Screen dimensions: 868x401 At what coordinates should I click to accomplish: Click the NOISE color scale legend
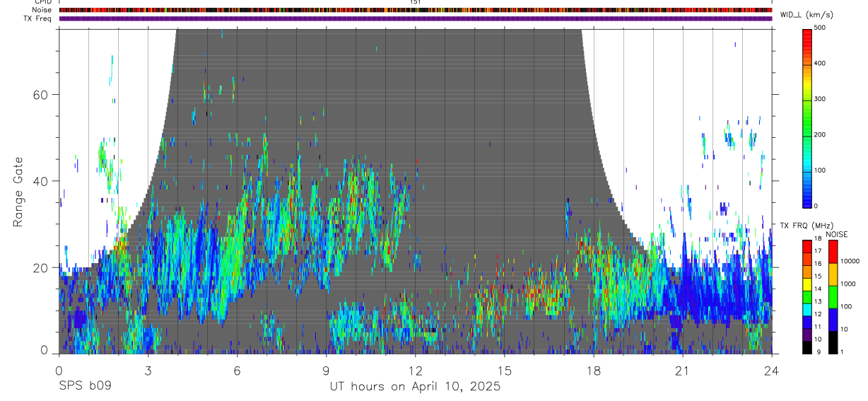tap(833, 296)
